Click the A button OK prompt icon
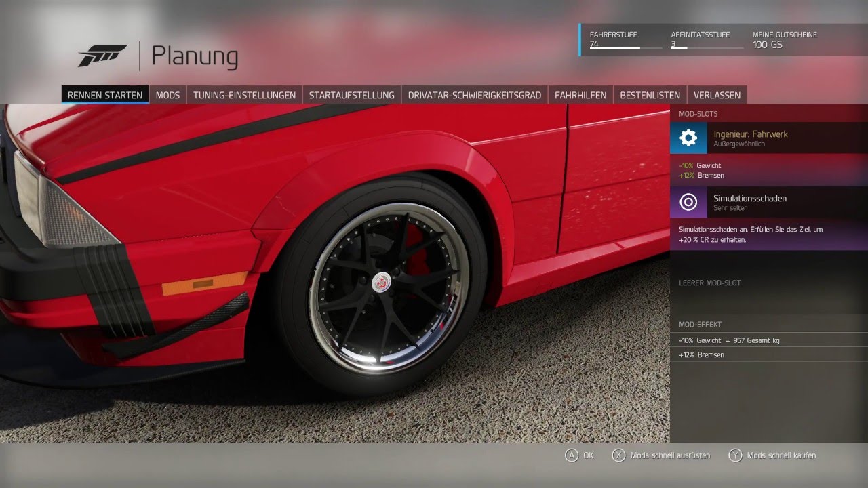This screenshot has height=488, width=868. (572, 455)
